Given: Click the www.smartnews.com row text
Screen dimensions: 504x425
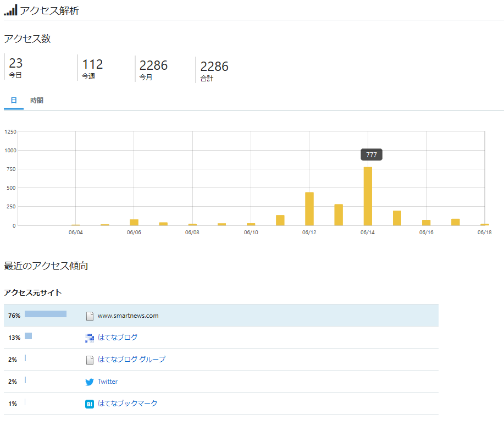Looking at the screenshot, I should [128, 316].
